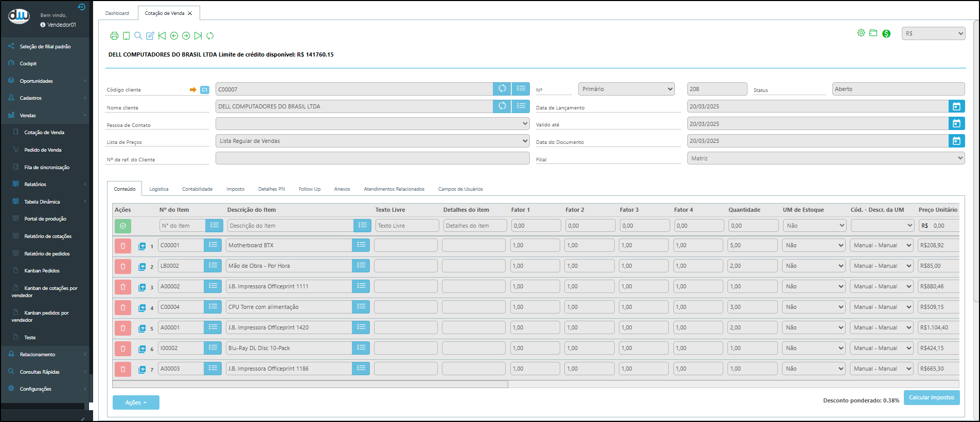Click the history icon atop sidebar
Screen dimensions: 980x422
pos(81,7)
